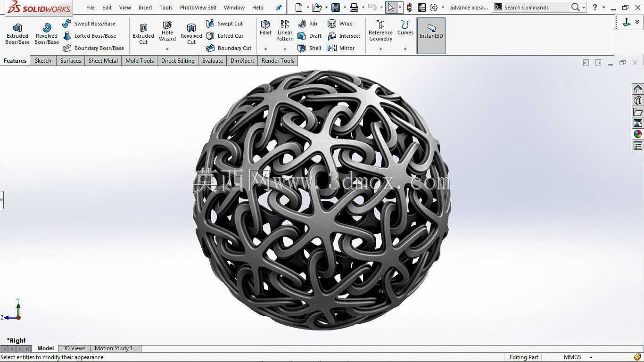Click the status bar tag icon

click(637, 357)
